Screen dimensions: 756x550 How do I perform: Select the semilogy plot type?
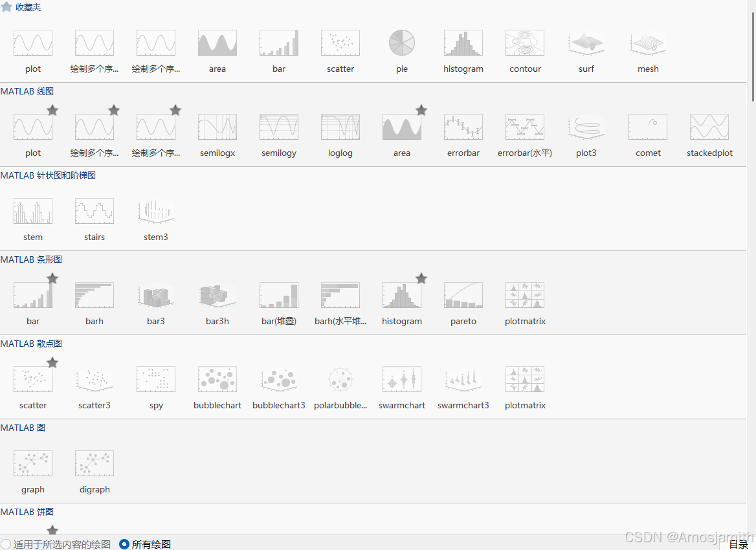pyautogui.click(x=279, y=127)
